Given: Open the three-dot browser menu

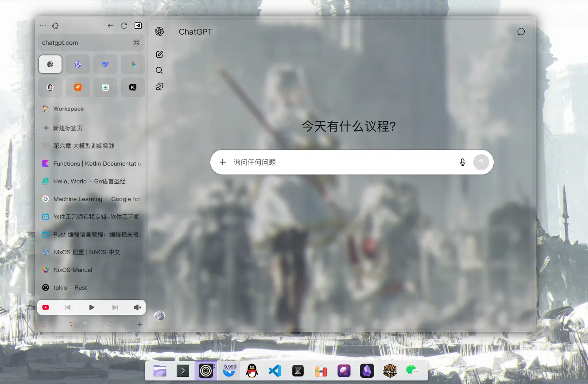Looking at the screenshot, I should (x=43, y=26).
